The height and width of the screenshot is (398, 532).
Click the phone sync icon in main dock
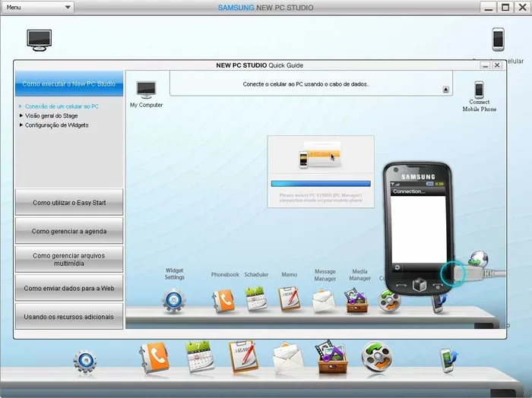[448, 360]
